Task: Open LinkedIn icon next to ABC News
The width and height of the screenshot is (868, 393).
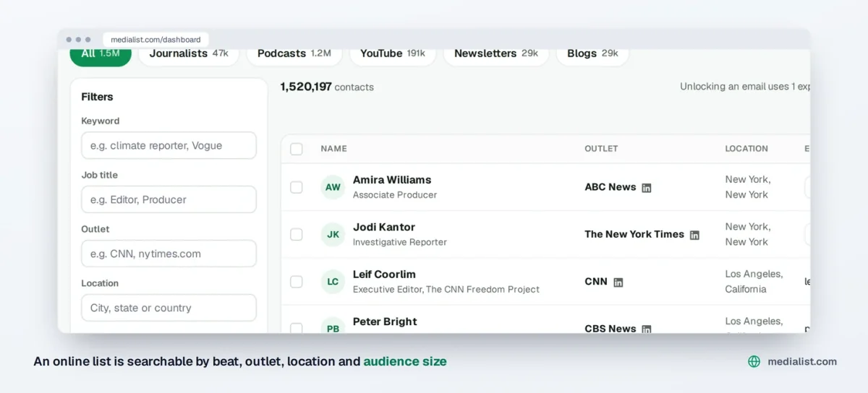Action: pos(647,188)
